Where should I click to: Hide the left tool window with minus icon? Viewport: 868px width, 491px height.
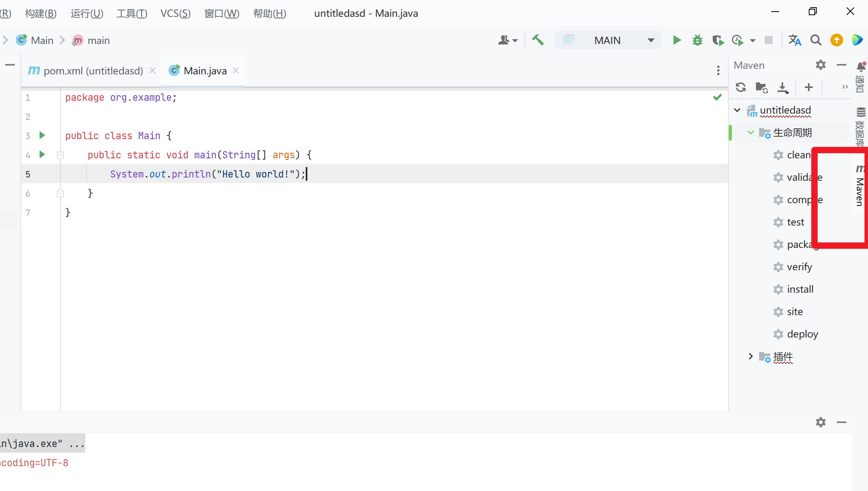tap(10, 65)
